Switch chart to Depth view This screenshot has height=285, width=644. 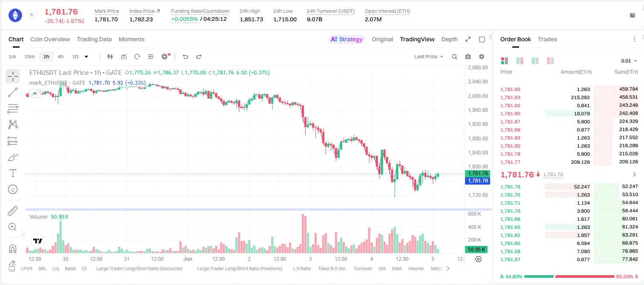point(449,39)
